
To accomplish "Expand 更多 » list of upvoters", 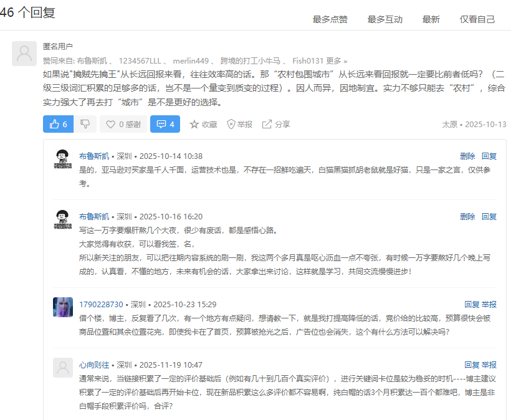I will point(337,60).
